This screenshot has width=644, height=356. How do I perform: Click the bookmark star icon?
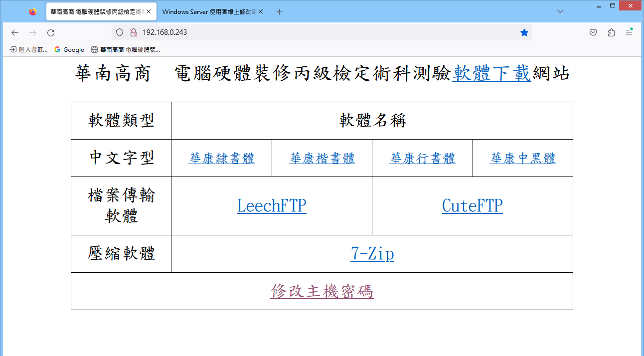524,33
